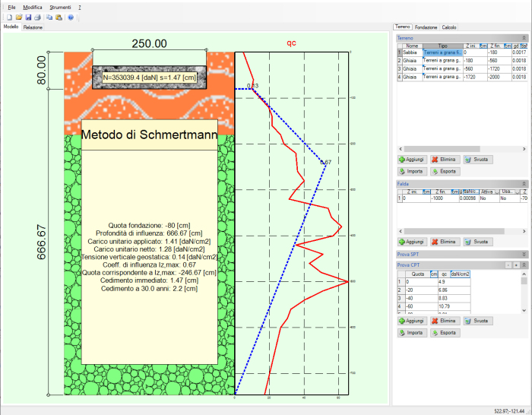This screenshot has height=415, width=532.
Task: Open the Fondazione tab
Action: pos(426,27)
